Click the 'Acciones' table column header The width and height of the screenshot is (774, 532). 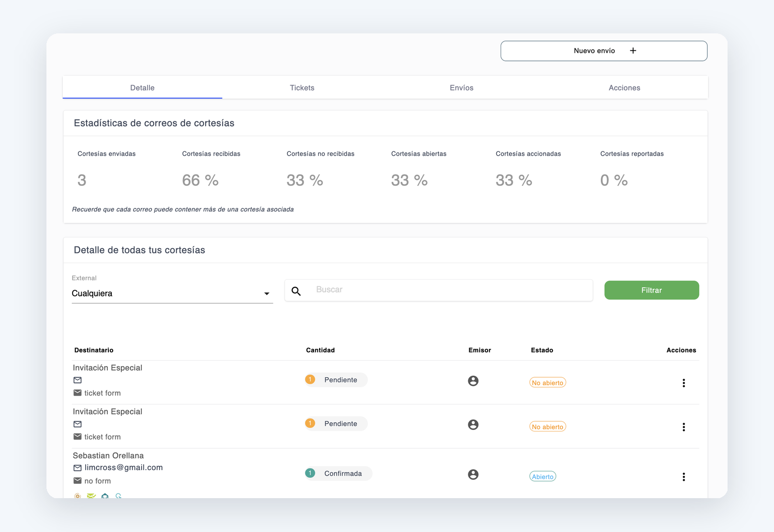pos(681,350)
